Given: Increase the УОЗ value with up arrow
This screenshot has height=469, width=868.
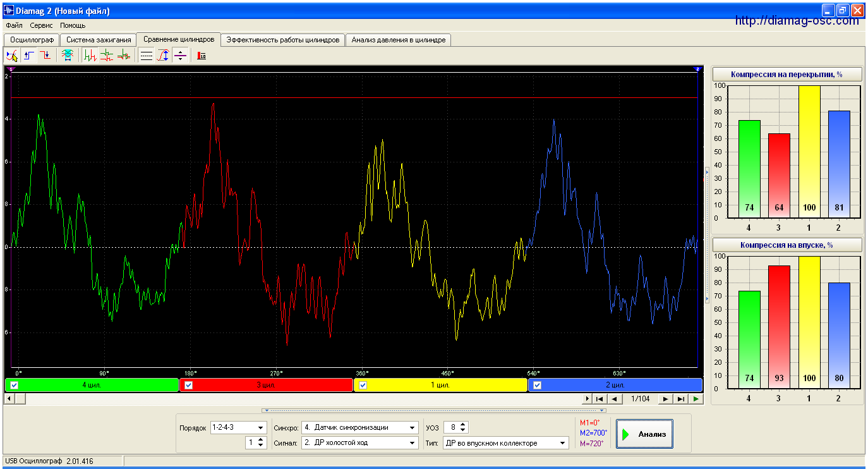Looking at the screenshot, I should [x=464, y=425].
